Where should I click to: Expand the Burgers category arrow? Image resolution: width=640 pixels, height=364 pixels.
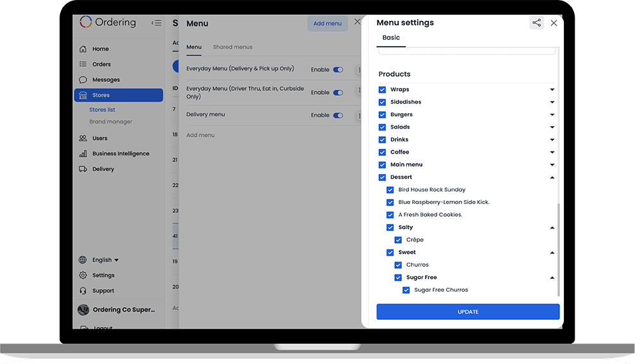(x=552, y=115)
